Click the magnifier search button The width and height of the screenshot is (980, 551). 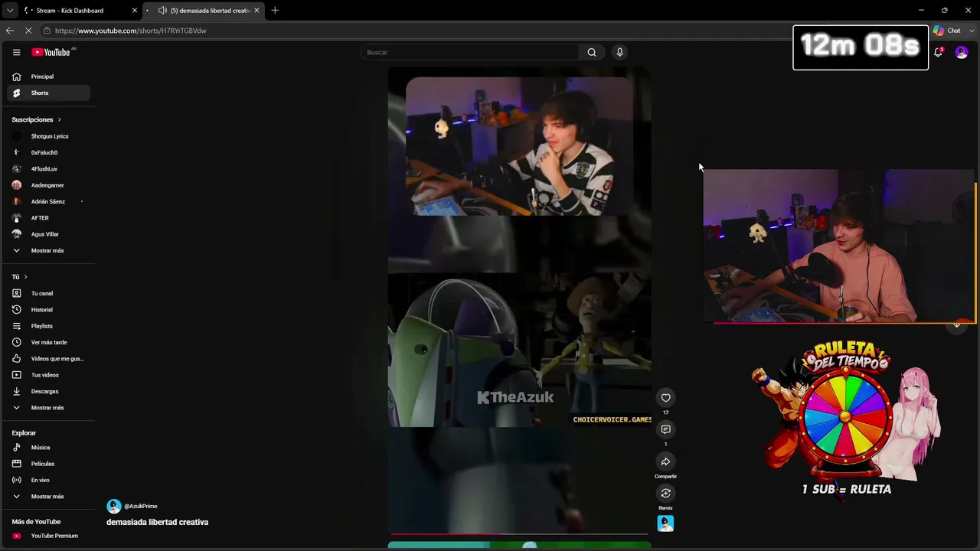591,52
